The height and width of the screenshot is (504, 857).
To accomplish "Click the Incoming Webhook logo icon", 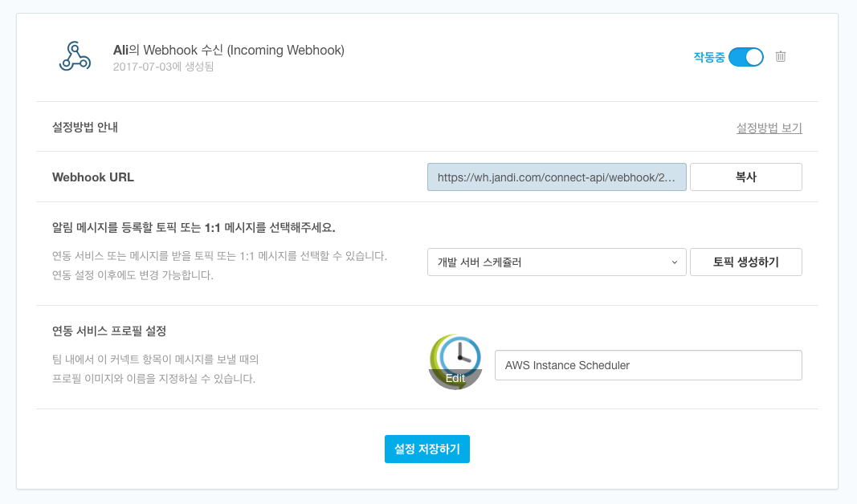I will [x=75, y=57].
